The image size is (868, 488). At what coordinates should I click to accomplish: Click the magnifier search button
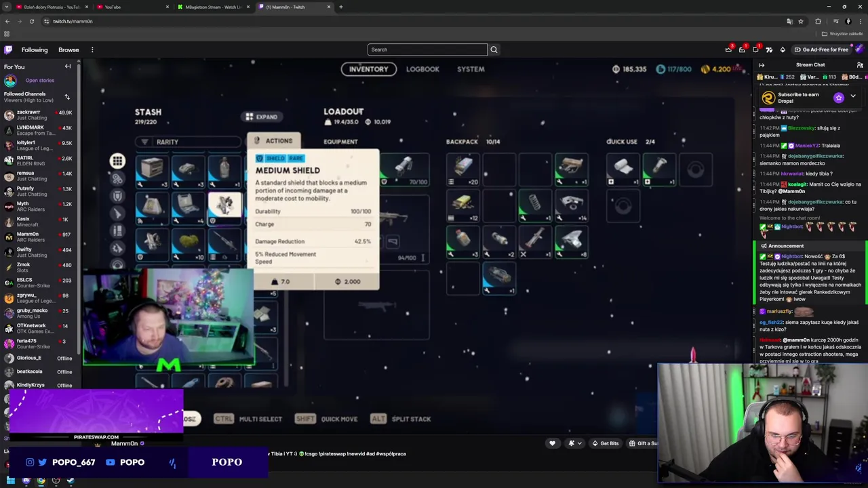pos(494,49)
